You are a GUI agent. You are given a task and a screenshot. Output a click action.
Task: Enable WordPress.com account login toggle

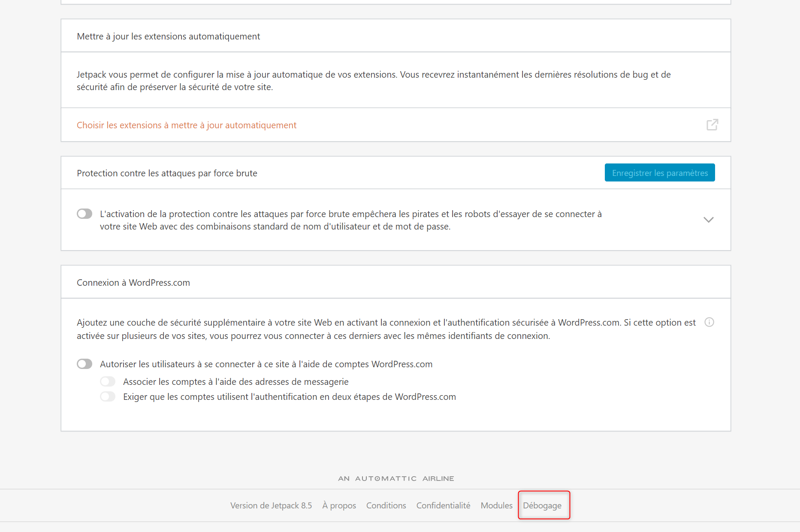pos(85,364)
